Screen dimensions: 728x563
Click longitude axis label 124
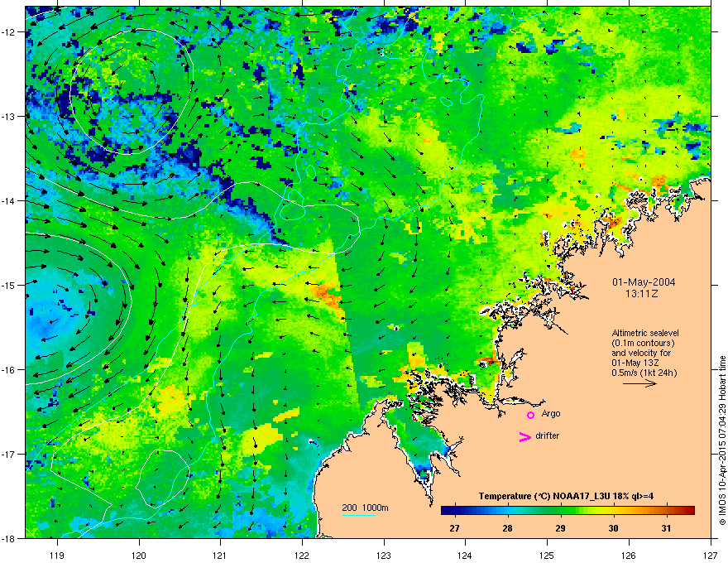click(x=465, y=555)
